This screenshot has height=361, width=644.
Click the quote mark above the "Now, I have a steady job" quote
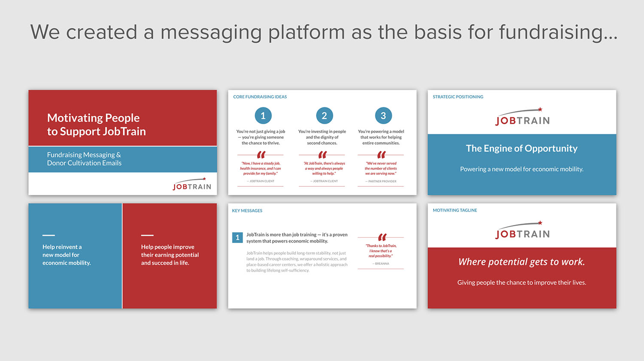point(261,155)
